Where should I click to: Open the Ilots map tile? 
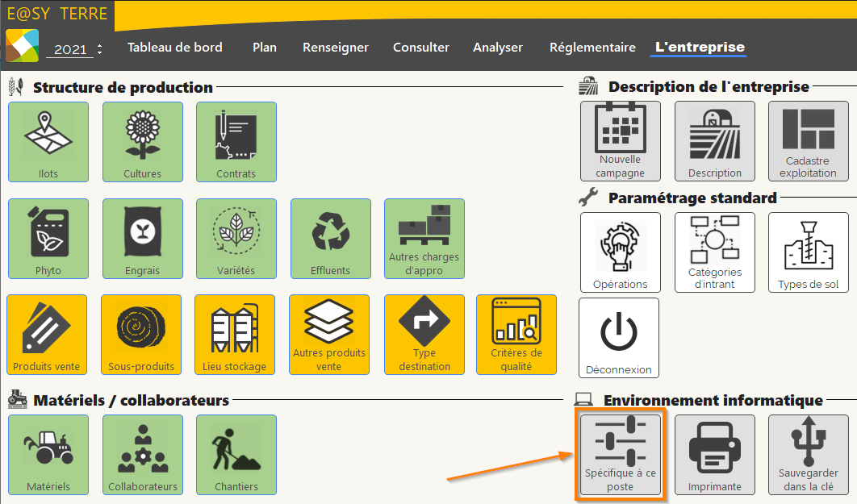48,142
